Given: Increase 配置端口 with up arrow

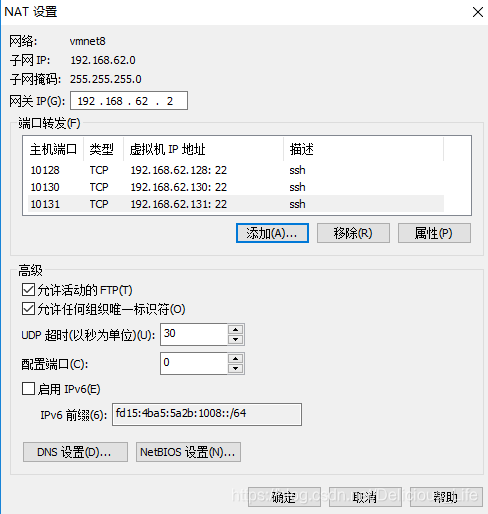Looking at the screenshot, I should click(x=236, y=358).
